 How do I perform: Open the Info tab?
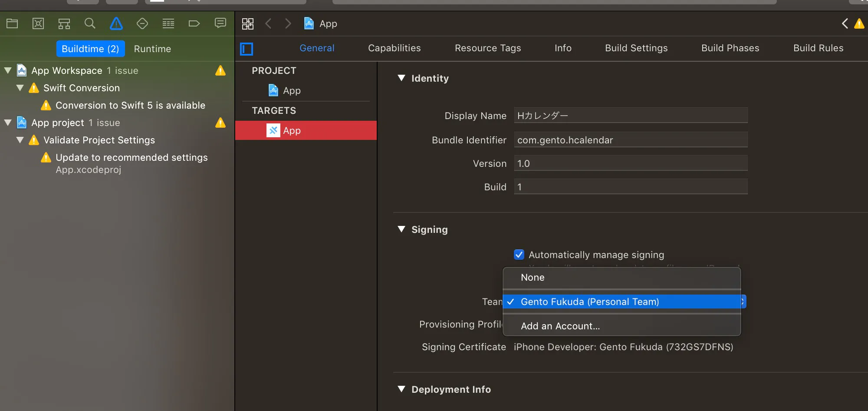pyautogui.click(x=563, y=48)
